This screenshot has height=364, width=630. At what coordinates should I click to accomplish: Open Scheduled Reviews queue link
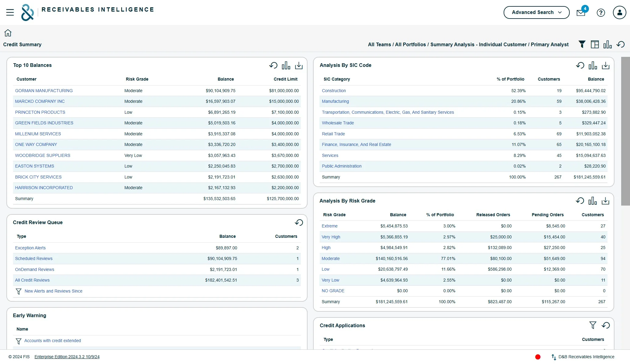click(x=34, y=258)
